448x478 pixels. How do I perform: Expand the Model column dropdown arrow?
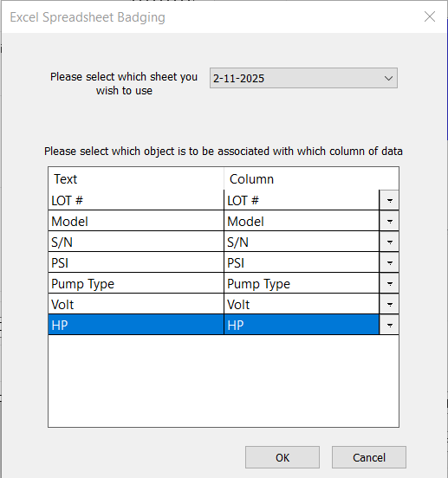click(x=389, y=221)
